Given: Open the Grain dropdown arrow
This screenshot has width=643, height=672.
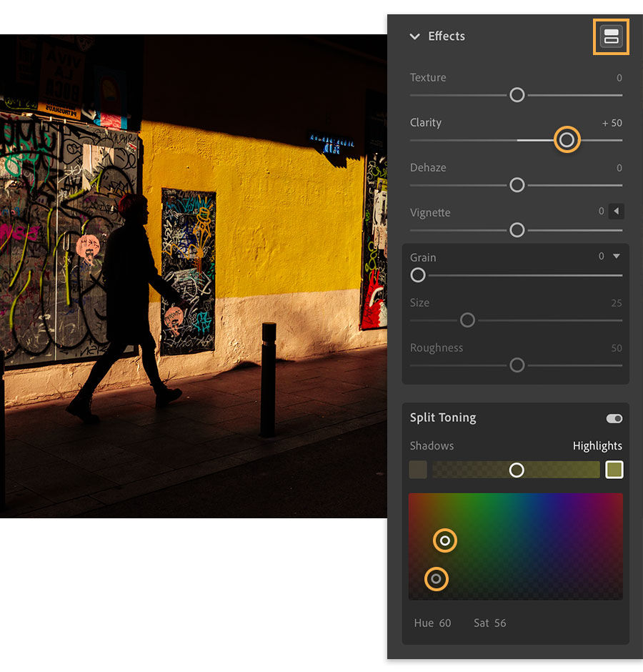Looking at the screenshot, I should tap(617, 255).
